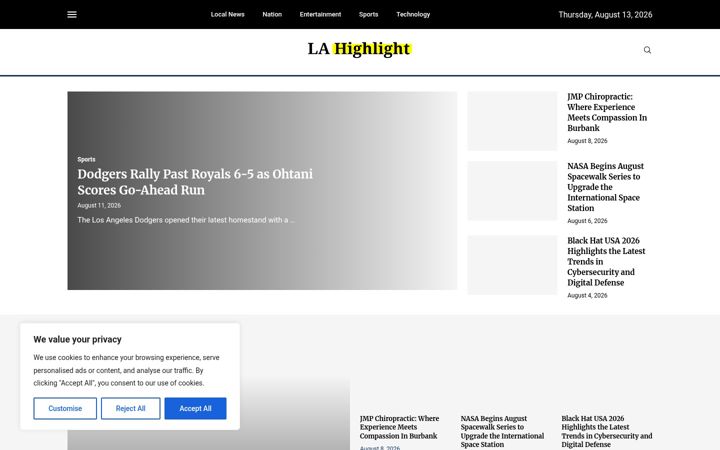The image size is (720, 450).
Task: Click the August 4, 2026 sidebar date
Action: 587,296
